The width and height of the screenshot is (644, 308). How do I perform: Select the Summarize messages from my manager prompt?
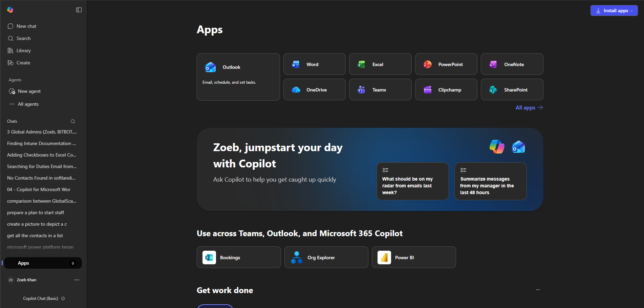pos(490,182)
